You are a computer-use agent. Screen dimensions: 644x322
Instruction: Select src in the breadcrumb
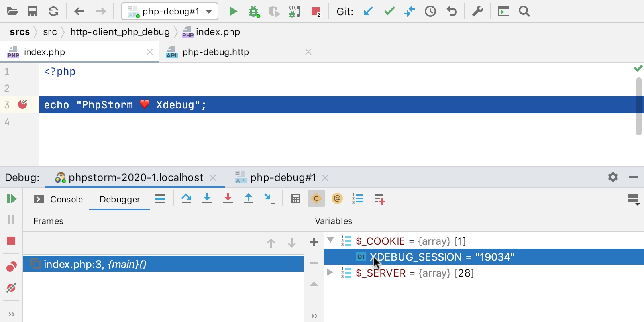tap(50, 32)
